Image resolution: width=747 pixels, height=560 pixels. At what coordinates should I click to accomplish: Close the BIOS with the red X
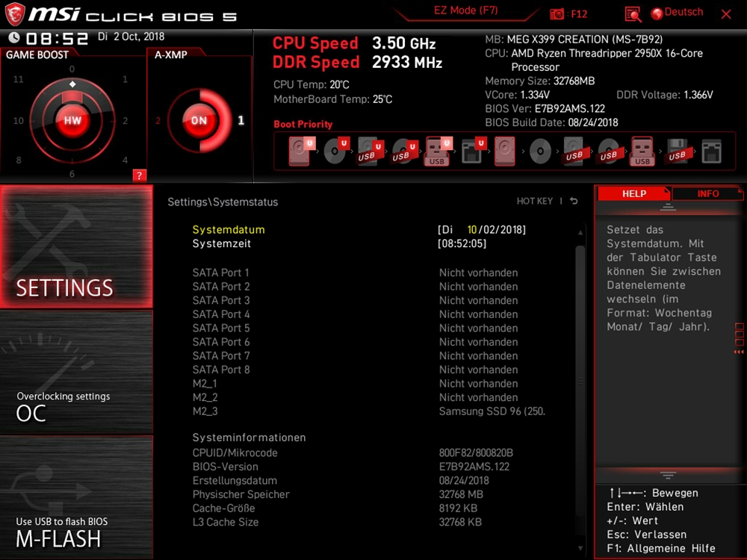[726, 14]
